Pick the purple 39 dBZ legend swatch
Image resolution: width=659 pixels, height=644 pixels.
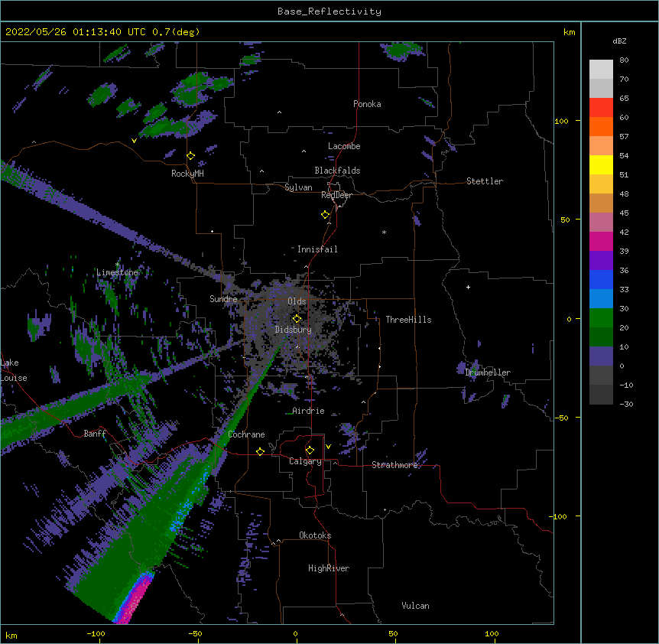coord(601,260)
